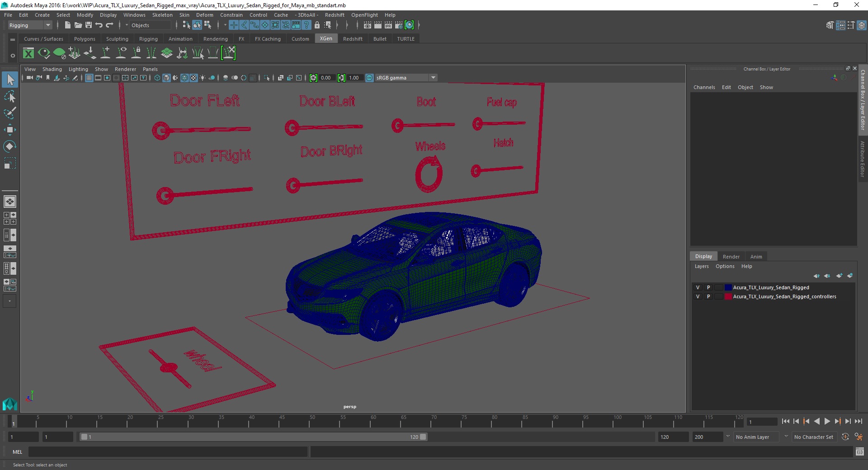Play animation backward
The image size is (868, 470).
[x=816, y=421]
